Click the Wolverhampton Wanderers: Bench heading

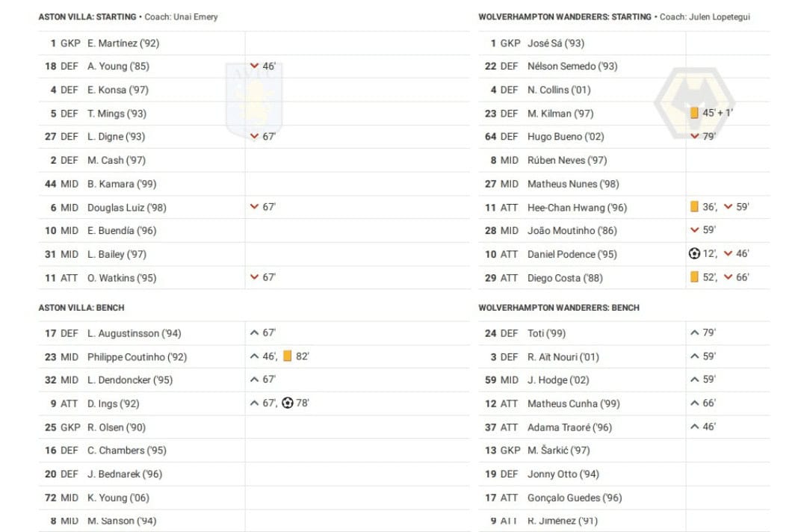click(559, 308)
